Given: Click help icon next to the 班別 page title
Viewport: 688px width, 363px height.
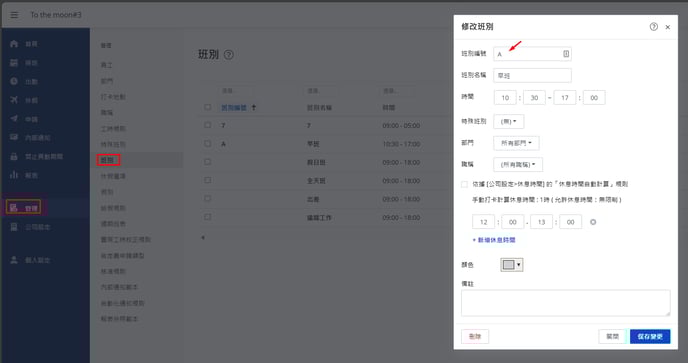Looking at the screenshot, I should [x=229, y=55].
